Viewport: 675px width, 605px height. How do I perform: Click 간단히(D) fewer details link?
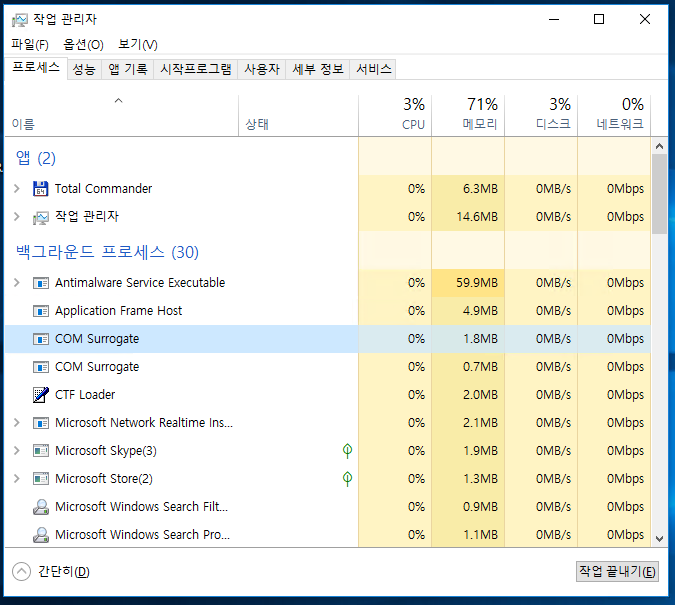point(64,572)
